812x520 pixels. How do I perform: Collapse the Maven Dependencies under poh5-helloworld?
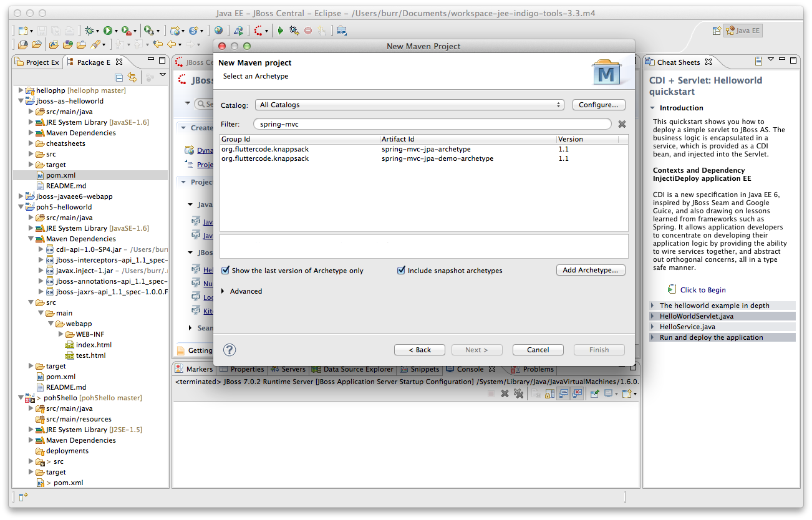click(31, 239)
